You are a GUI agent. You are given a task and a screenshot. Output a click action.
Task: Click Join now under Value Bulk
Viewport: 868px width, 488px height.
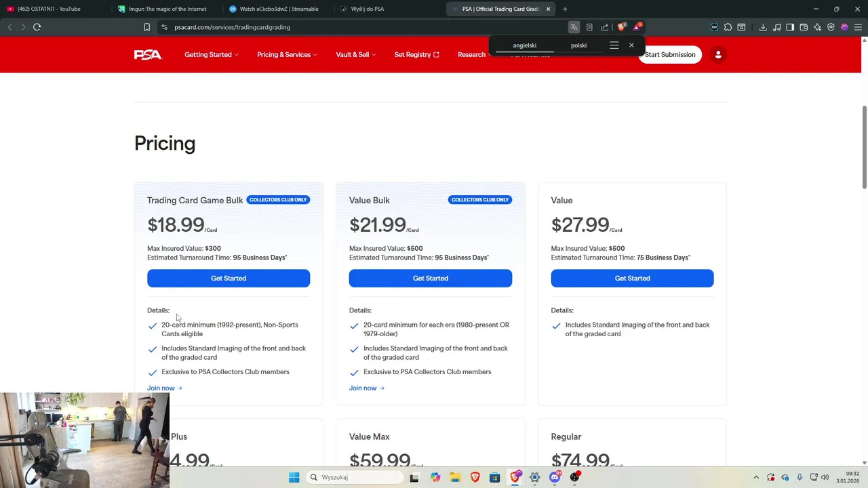pos(367,388)
